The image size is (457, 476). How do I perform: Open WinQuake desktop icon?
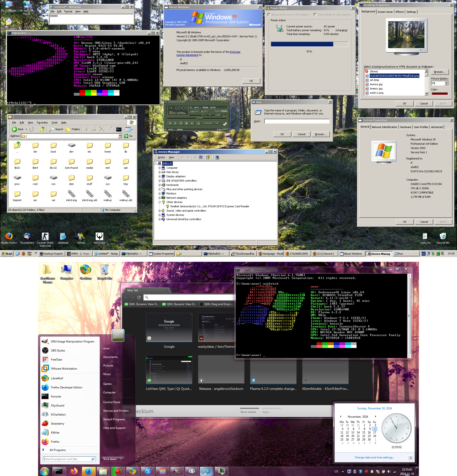click(99, 237)
